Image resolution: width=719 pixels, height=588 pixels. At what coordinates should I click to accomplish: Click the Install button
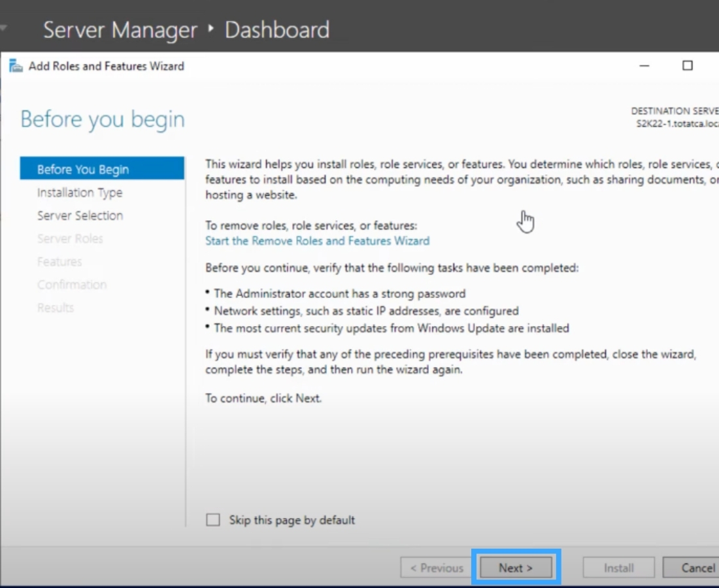point(618,567)
